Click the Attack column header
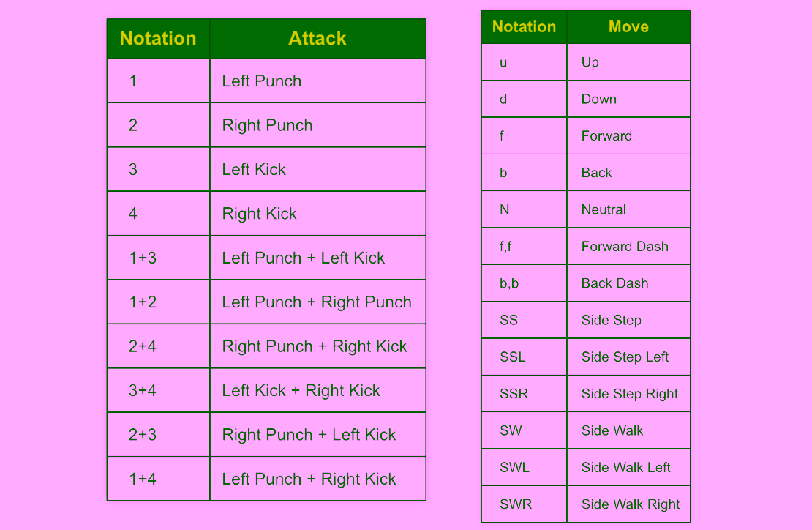 317,39
